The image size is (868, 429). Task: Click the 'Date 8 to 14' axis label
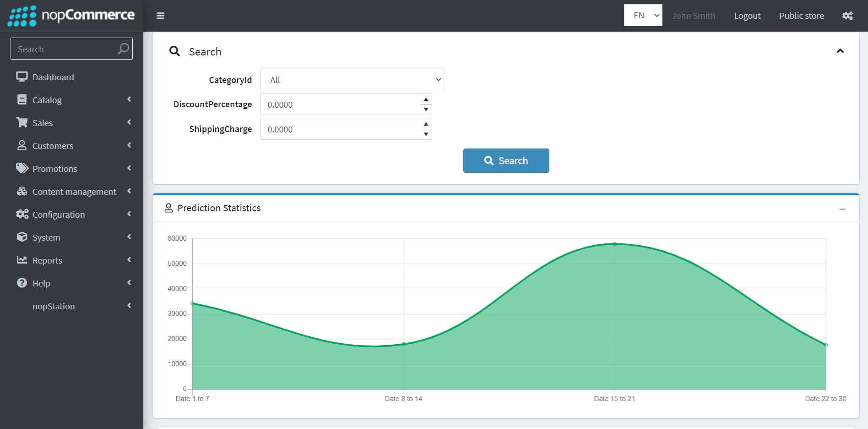(x=403, y=399)
